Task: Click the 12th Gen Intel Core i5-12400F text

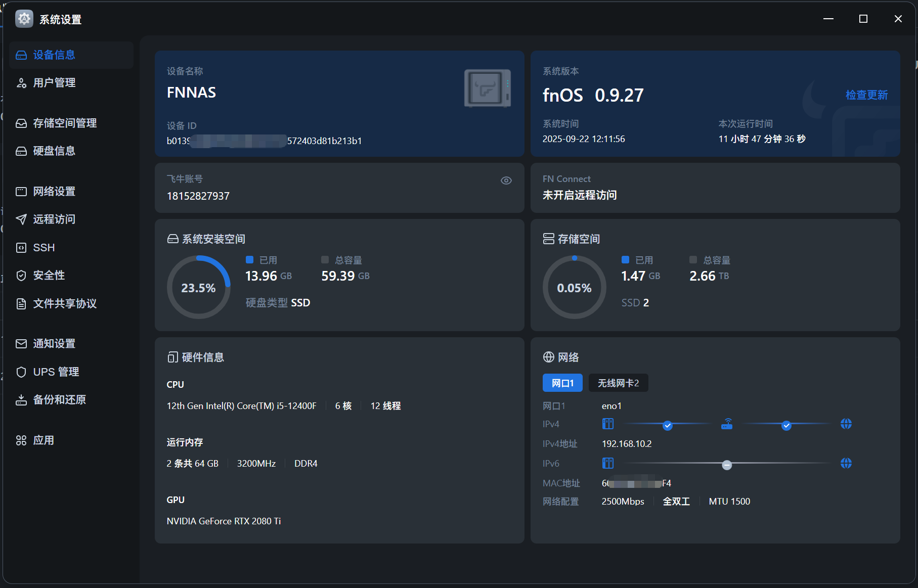Action: tap(242, 406)
